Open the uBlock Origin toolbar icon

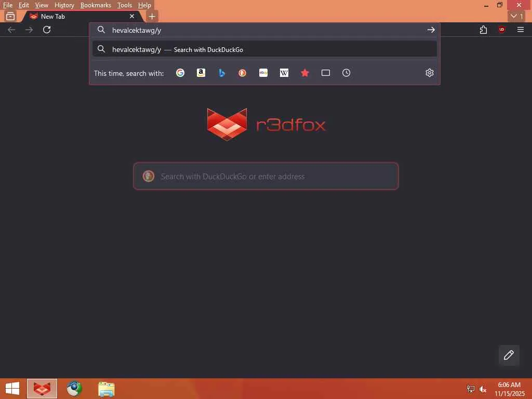tap(502, 30)
